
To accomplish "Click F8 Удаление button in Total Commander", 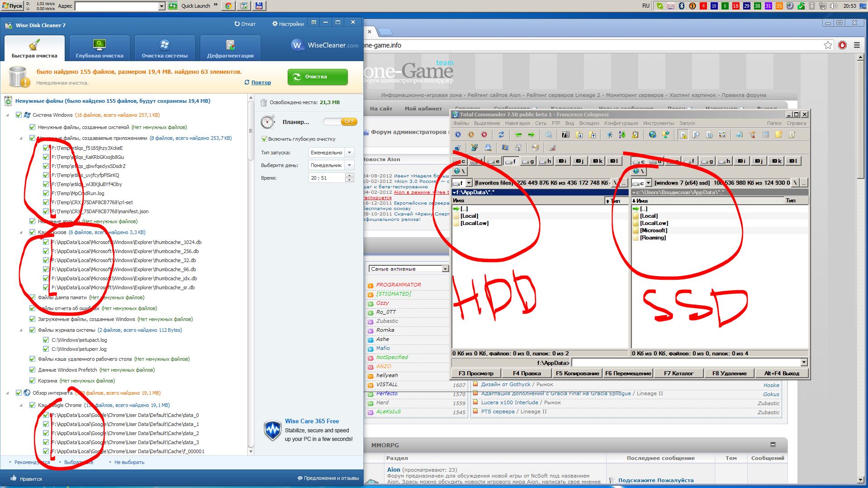I will [x=729, y=373].
